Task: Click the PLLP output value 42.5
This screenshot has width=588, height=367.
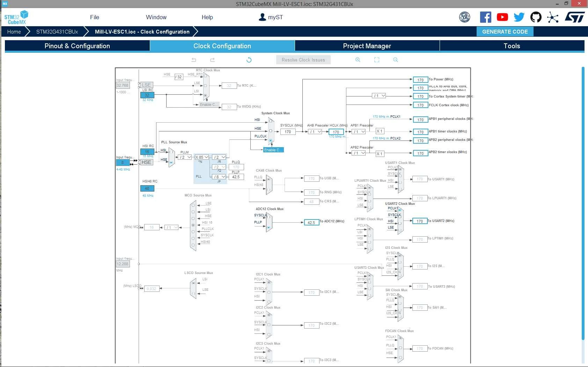Action: (x=236, y=177)
